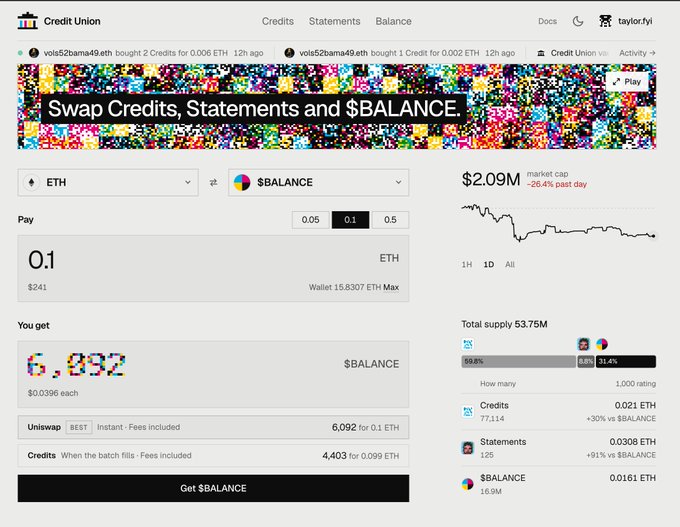Image resolution: width=680 pixels, height=527 pixels.
Task: Select the 0.1 preset amount
Action: (350, 220)
